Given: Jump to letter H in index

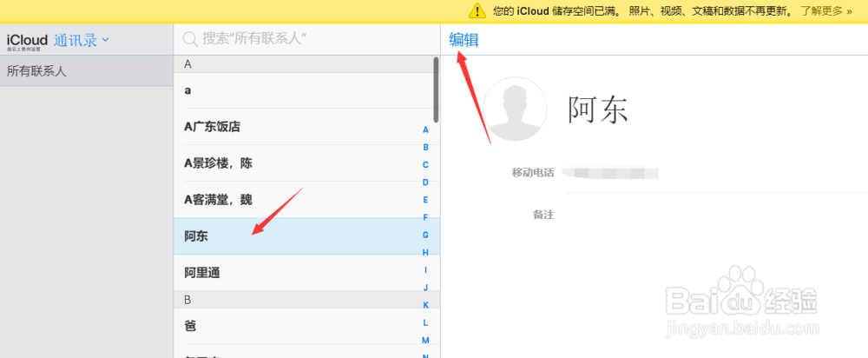Looking at the screenshot, I should click(425, 252).
